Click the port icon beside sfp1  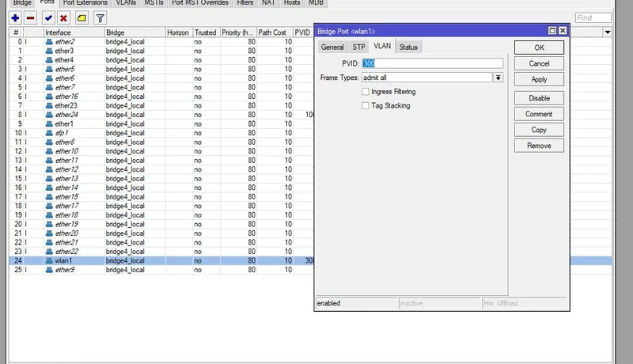click(x=49, y=133)
